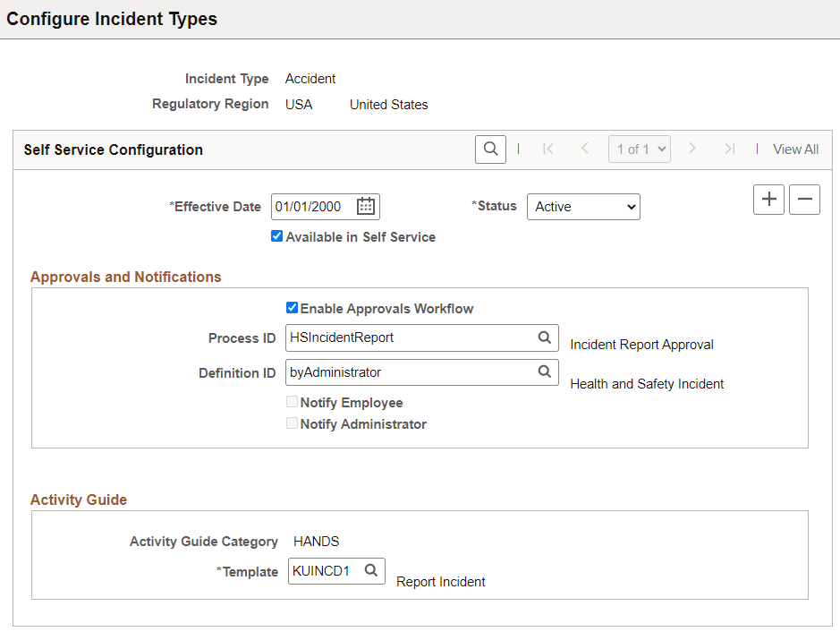The image size is (840, 632).
Task: Open the Template lookup magnifier
Action: (370, 570)
